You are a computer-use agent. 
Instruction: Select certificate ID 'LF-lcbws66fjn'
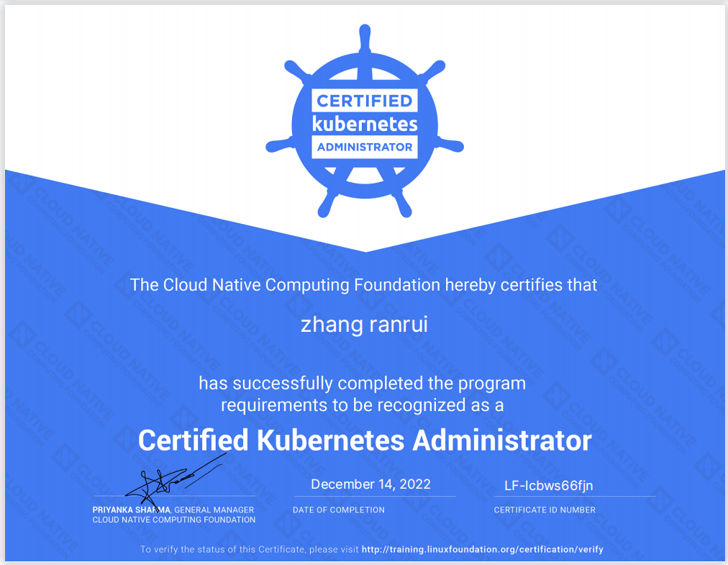[x=548, y=486]
